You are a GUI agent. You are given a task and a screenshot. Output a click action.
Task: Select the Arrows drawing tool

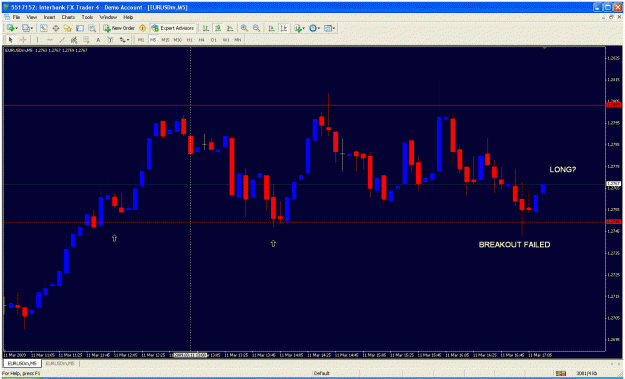click(x=122, y=39)
